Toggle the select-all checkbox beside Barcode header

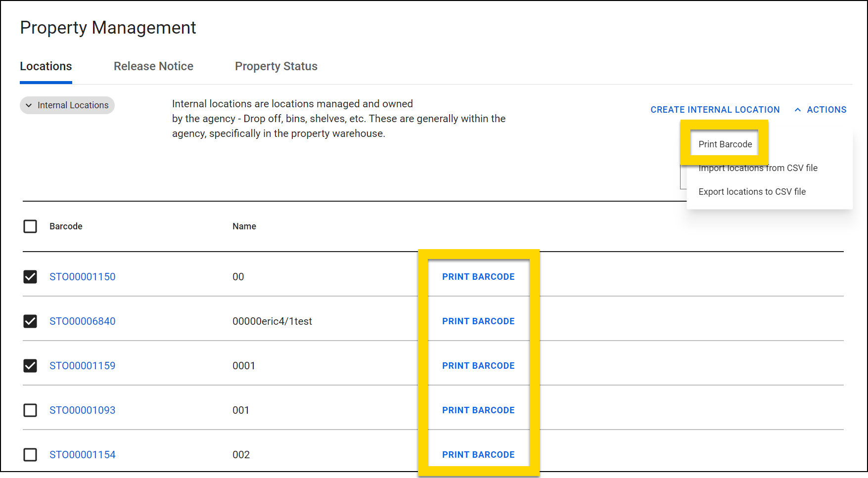(30, 226)
